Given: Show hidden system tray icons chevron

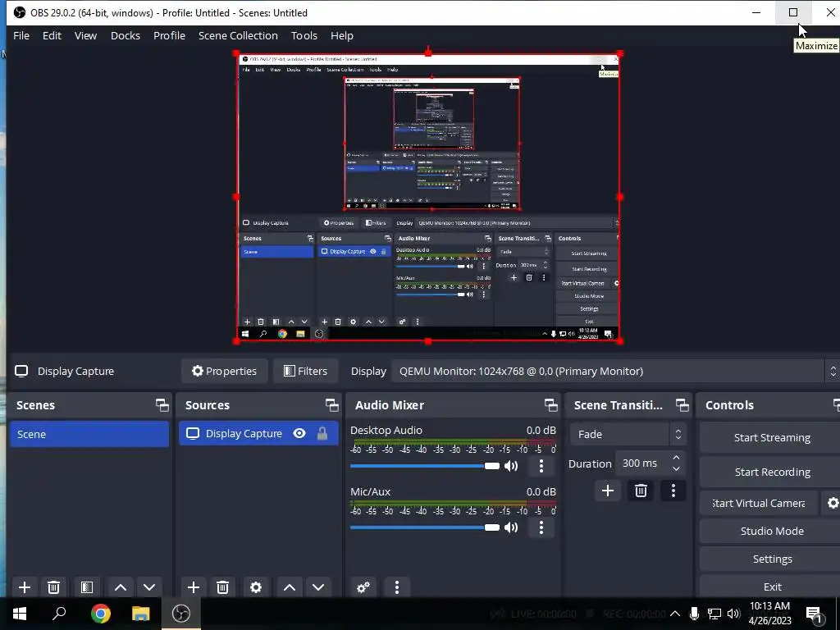Looking at the screenshot, I should 675,614.
